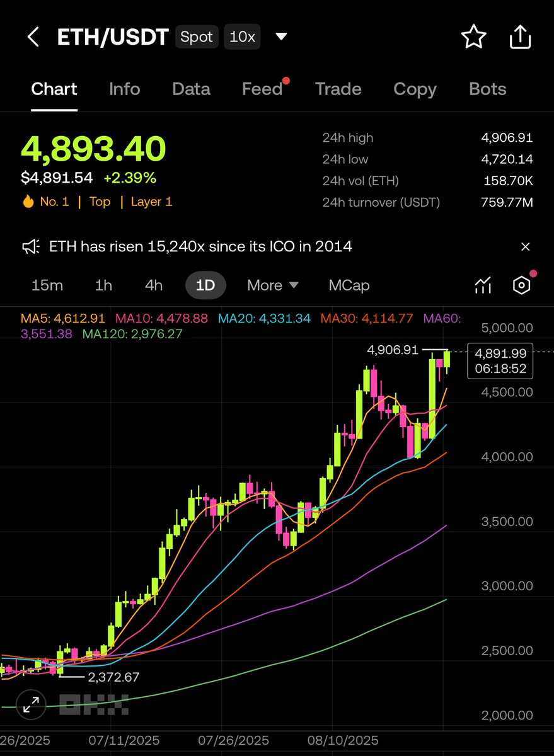This screenshot has width=554, height=756.
Task: Switch to the Info tab
Action: (124, 89)
